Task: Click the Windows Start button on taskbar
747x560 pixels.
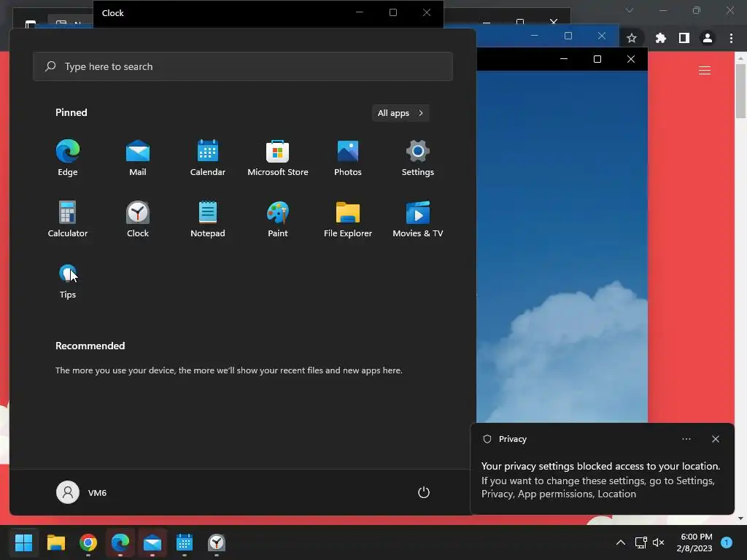Action: [x=23, y=542]
